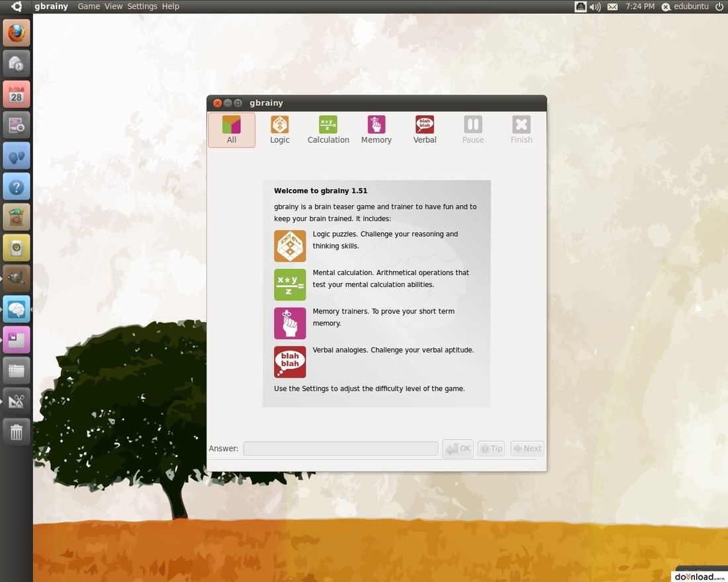Image resolution: width=728 pixels, height=582 pixels.
Task: Choose the Calculation toolbar button
Action: pos(328,130)
